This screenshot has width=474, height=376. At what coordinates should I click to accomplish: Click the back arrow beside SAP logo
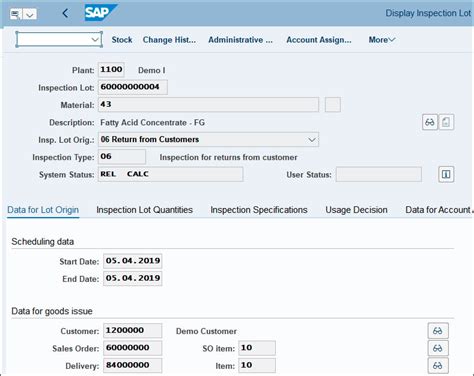(x=65, y=14)
